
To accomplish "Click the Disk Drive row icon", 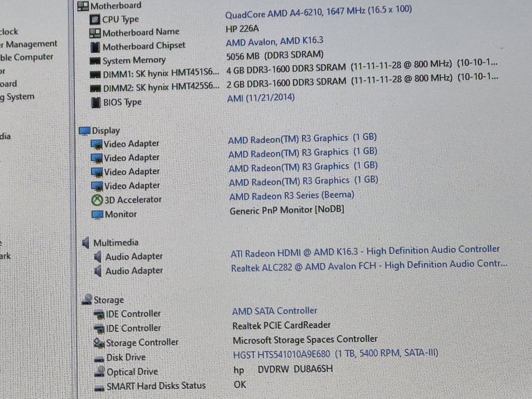I will tap(99, 358).
